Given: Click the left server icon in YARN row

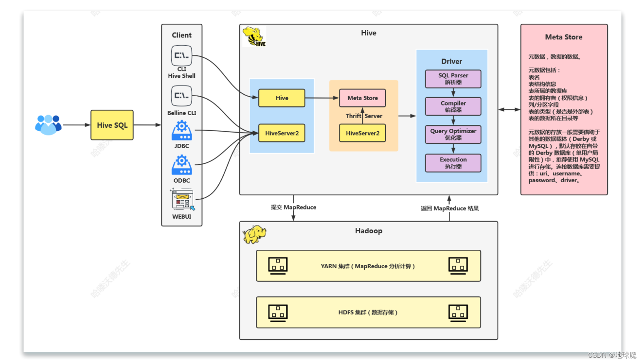Looking at the screenshot, I should point(278,266).
